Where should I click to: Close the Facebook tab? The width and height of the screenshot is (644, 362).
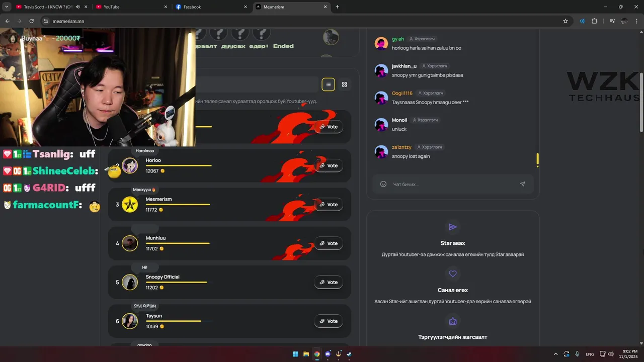[x=246, y=7]
